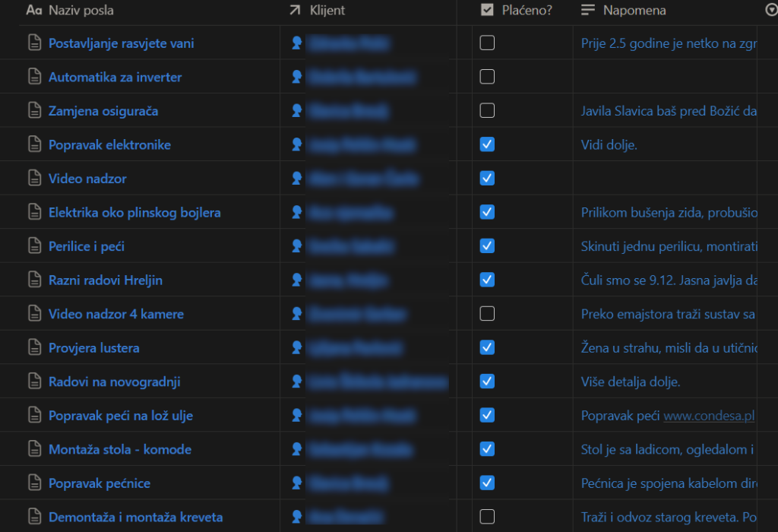Open the www.condesa.pl link
Image resolution: width=778 pixels, height=532 pixels.
click(x=708, y=416)
